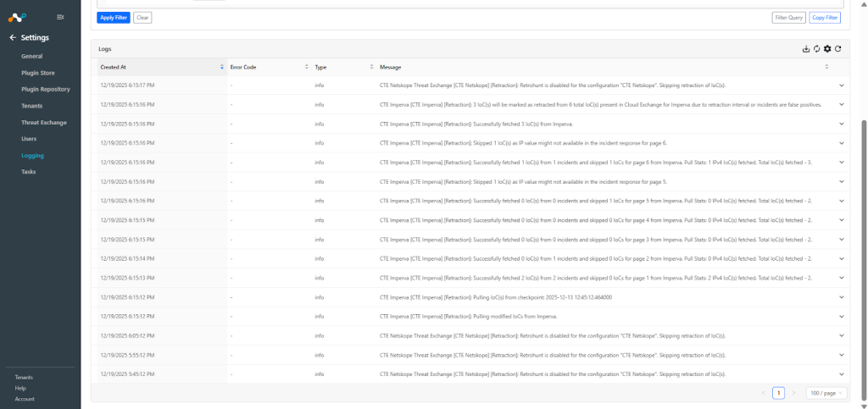Image resolution: width=868 pixels, height=409 pixels.
Task: Toggle auto-refresh sync icon in Logs header
Action: (x=816, y=49)
